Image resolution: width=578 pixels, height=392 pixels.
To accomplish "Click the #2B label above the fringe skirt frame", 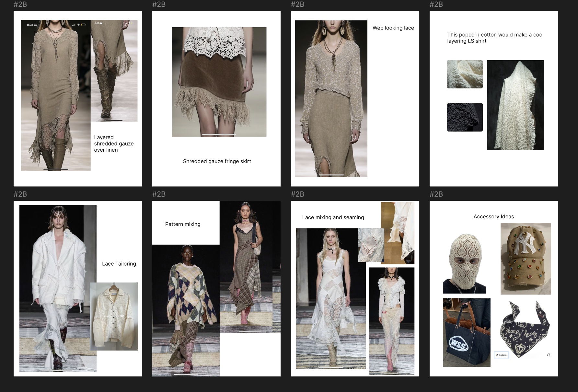I will 159,4.
